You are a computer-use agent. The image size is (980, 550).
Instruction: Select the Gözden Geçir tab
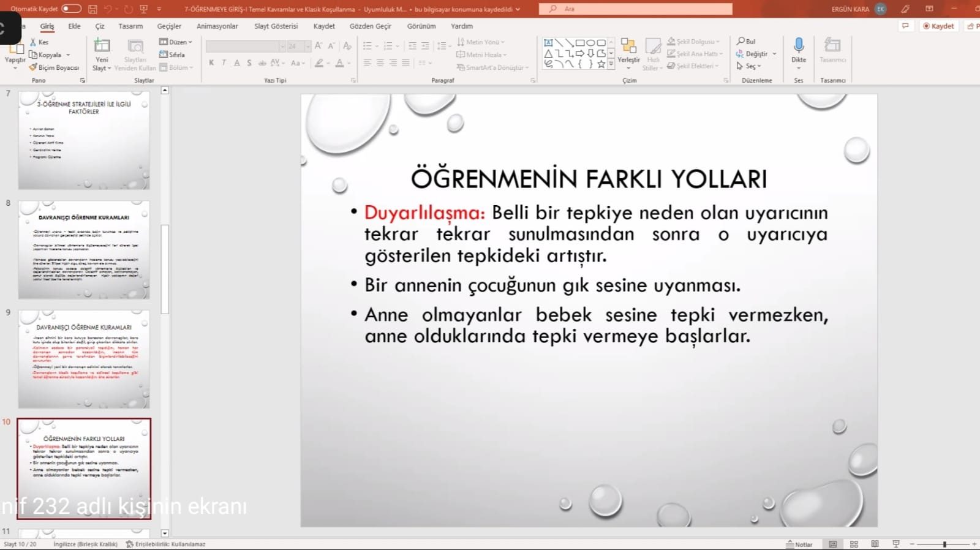[x=370, y=26]
